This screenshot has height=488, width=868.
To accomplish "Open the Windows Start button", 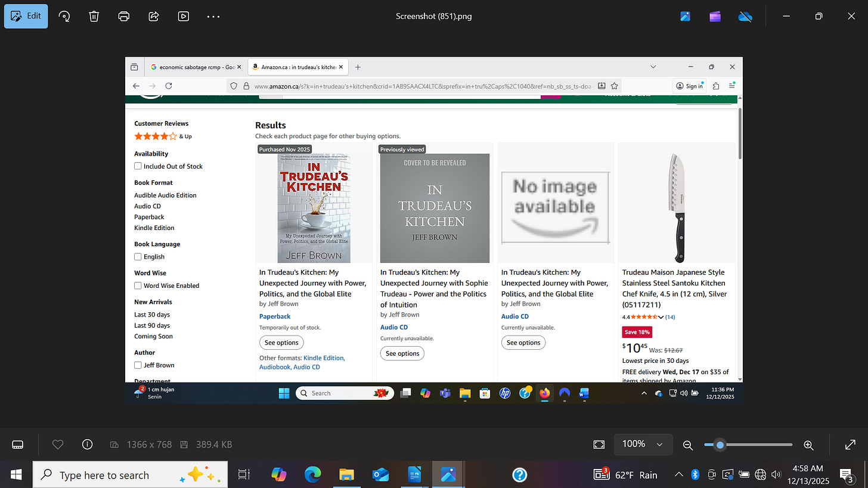I will click(x=16, y=475).
